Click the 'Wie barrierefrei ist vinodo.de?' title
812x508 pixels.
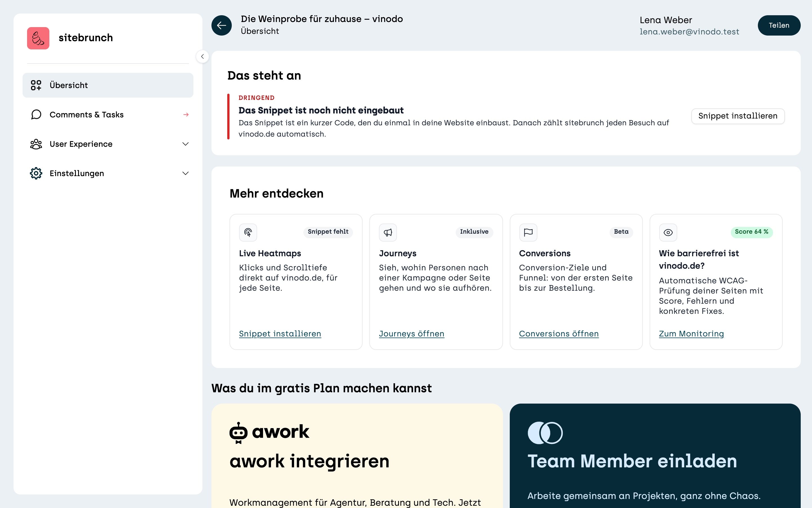(x=699, y=259)
